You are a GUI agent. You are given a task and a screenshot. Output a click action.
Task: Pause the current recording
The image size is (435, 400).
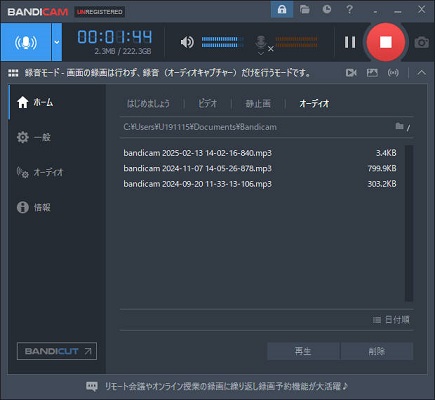(350, 42)
